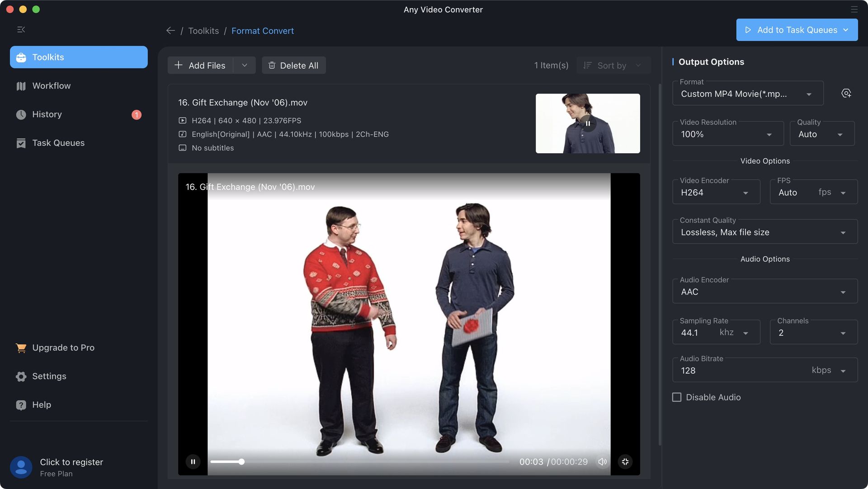Collapse the sidebar with the arrow icon
Screen dimensions: 868x489
21,29
